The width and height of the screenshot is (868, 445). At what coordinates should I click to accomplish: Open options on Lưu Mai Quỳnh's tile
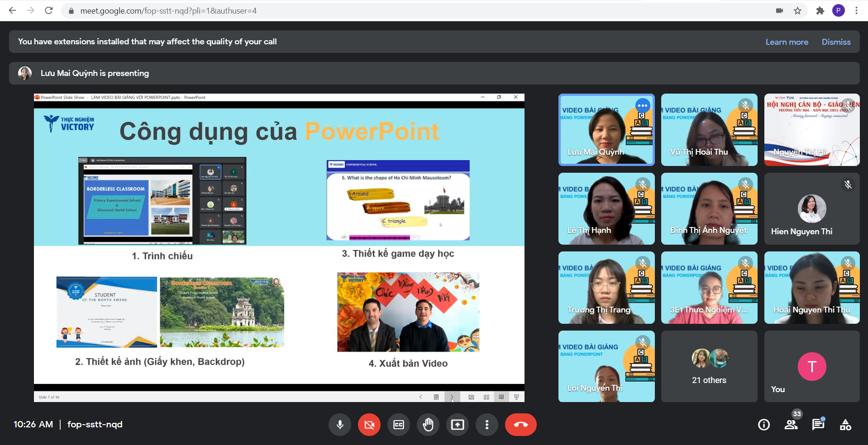[x=643, y=106]
